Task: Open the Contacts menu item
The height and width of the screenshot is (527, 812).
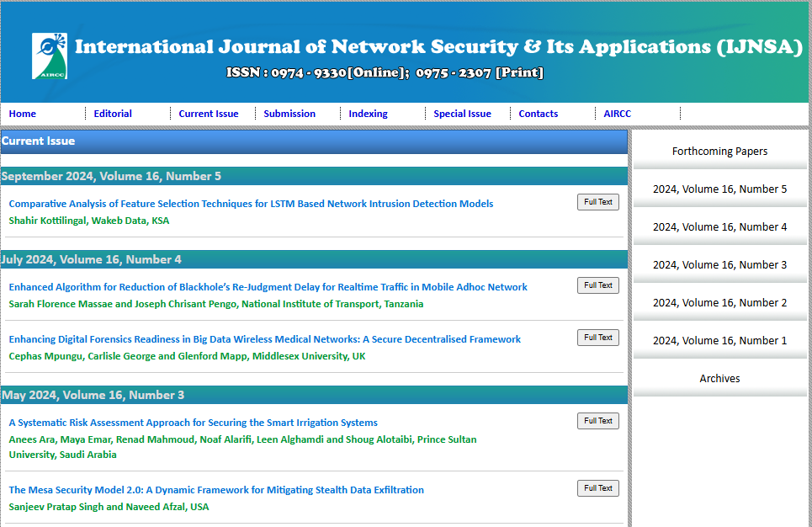Action: [538, 114]
